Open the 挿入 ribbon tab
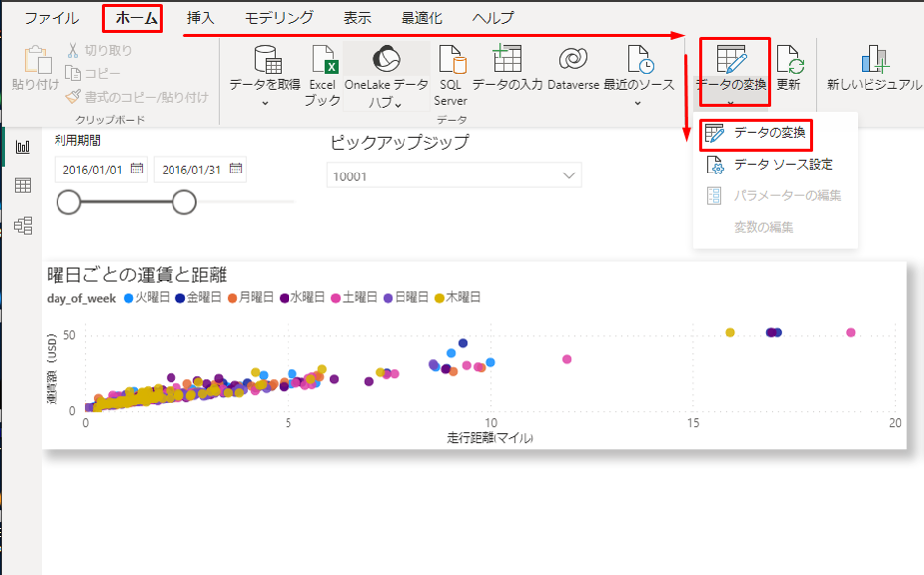The image size is (924, 575). pos(200,18)
